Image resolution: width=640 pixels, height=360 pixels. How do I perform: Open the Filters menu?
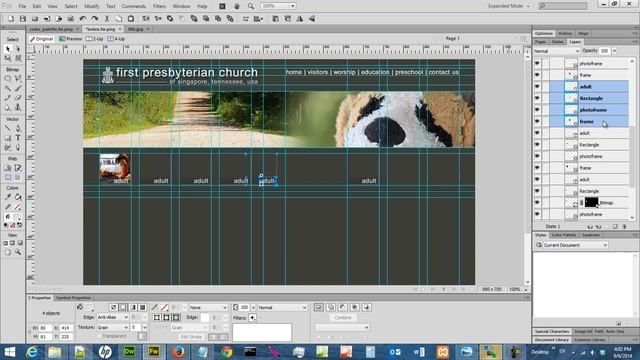pos(159,6)
